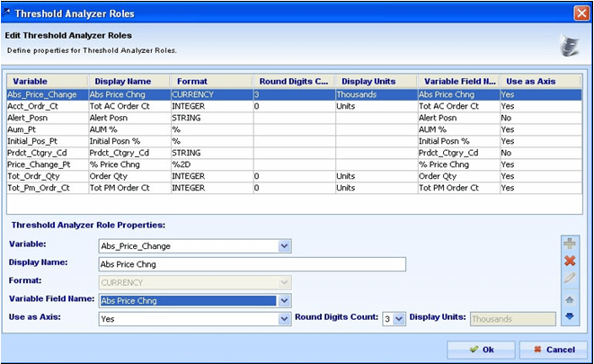Click the Cancel button
This screenshot has height=364, width=594.
554,350
